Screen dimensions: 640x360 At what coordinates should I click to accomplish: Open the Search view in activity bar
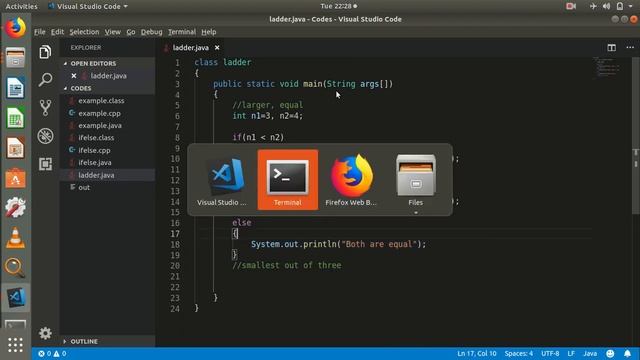point(45,80)
